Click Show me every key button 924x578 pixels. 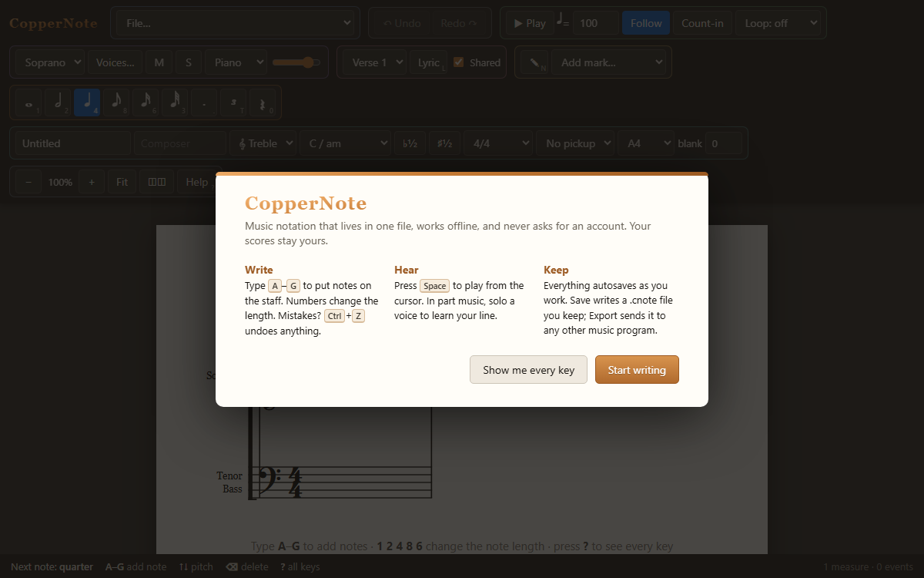click(x=528, y=370)
